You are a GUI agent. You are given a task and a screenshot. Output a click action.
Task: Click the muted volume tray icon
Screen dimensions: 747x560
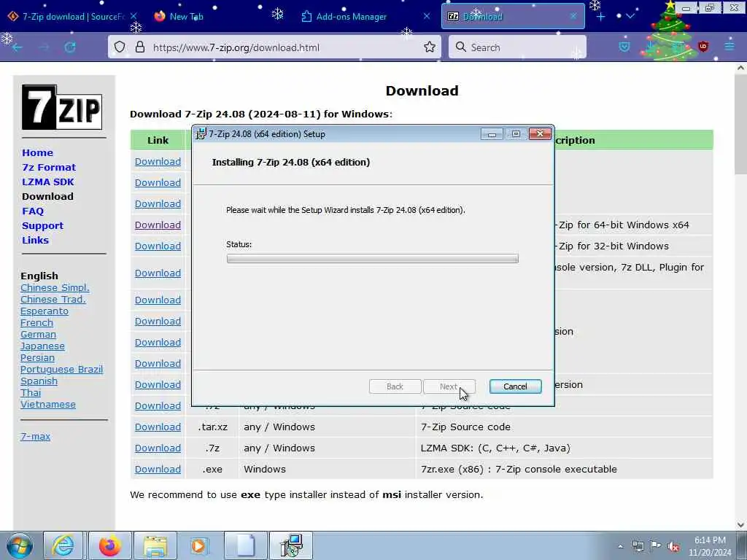click(x=673, y=547)
